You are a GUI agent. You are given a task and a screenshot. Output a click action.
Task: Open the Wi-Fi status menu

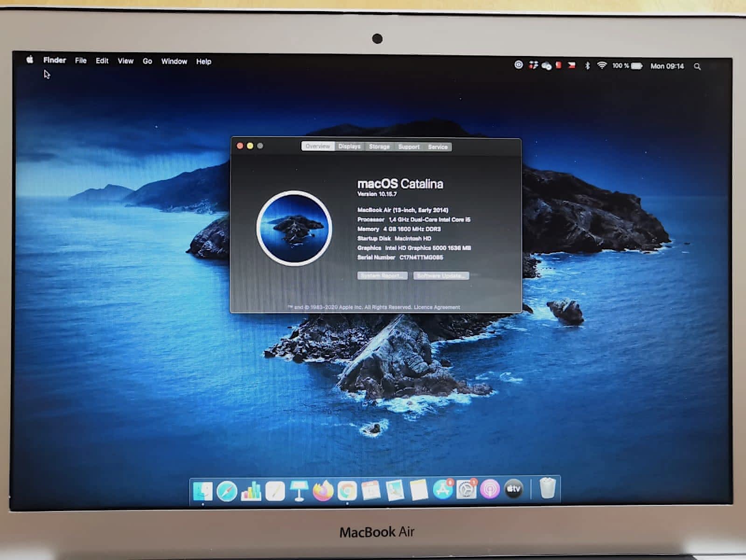click(x=602, y=65)
